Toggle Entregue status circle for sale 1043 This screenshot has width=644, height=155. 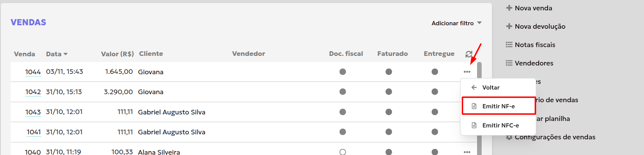pyautogui.click(x=435, y=112)
